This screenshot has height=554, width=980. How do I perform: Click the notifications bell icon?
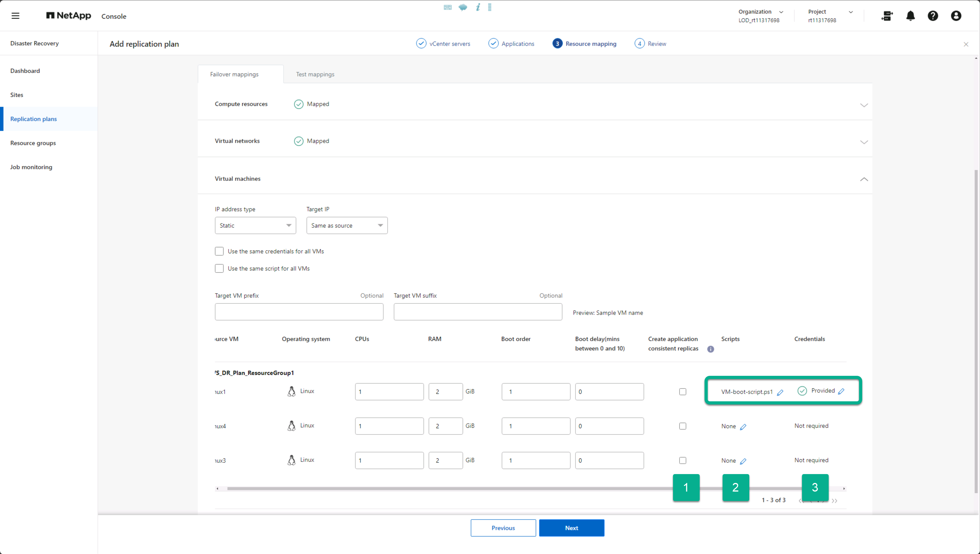coord(910,15)
